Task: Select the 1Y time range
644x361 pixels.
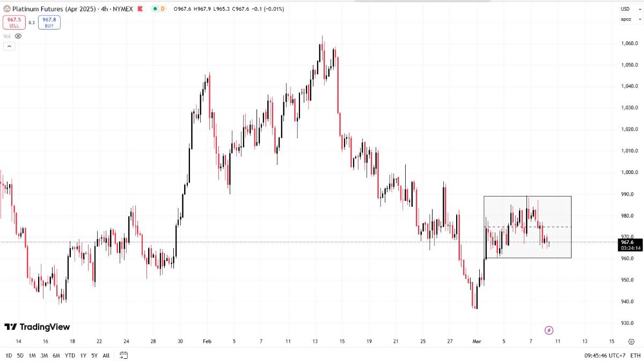Action: tap(83, 355)
